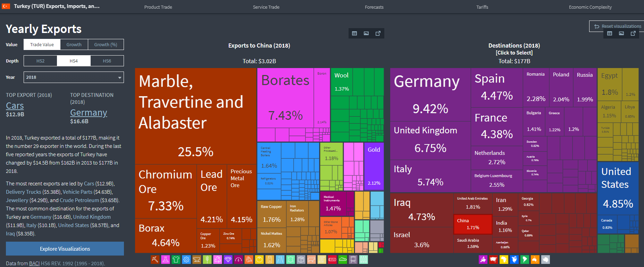Go to the Forecasts tab
The height and width of the screenshot is (267, 644).
tap(374, 7)
